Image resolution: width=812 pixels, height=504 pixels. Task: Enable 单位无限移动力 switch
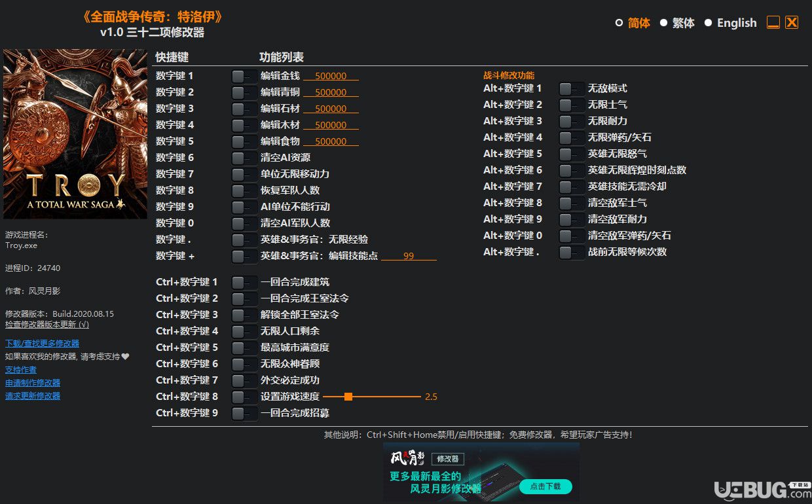[x=244, y=174]
